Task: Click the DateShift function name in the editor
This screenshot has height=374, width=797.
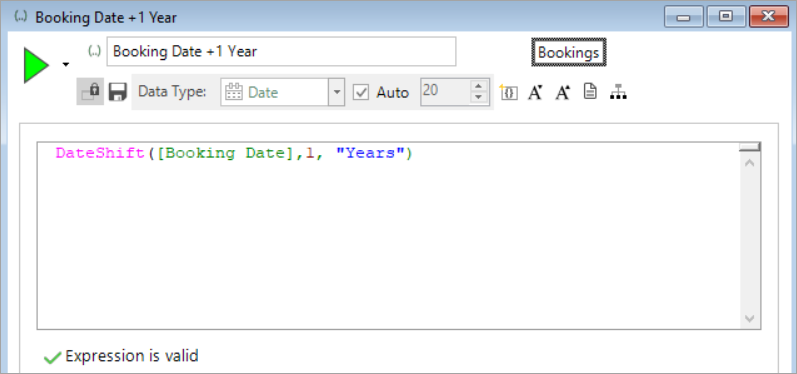Action: tap(101, 153)
